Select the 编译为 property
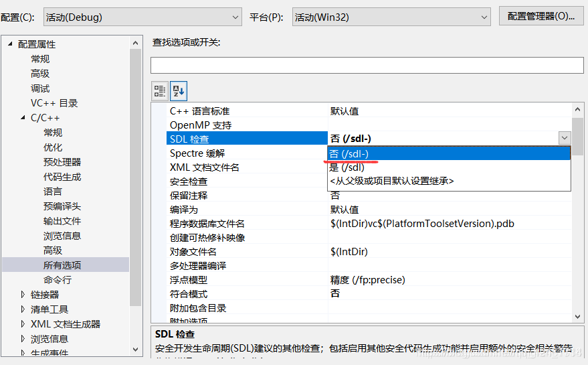The width and height of the screenshot is (588, 365). tap(184, 210)
